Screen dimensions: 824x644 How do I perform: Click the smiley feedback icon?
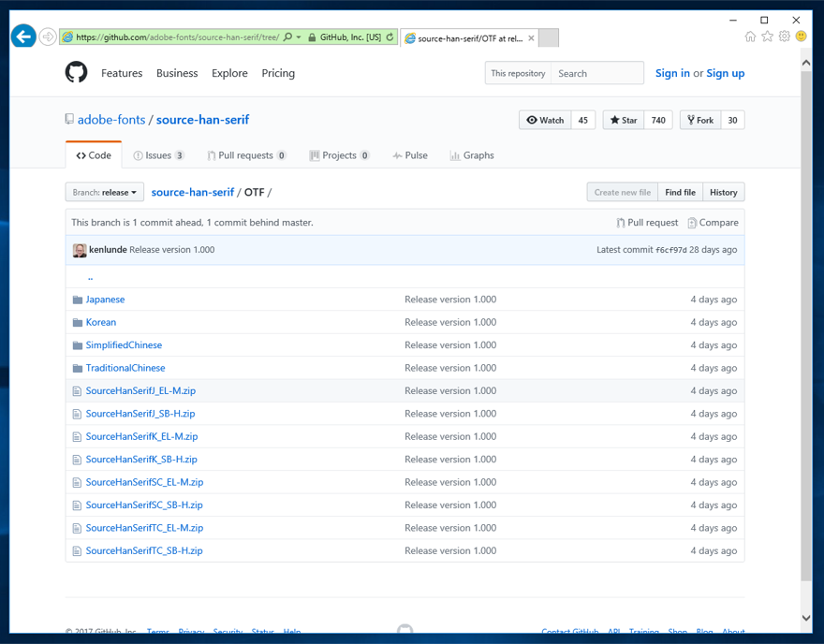click(x=801, y=37)
